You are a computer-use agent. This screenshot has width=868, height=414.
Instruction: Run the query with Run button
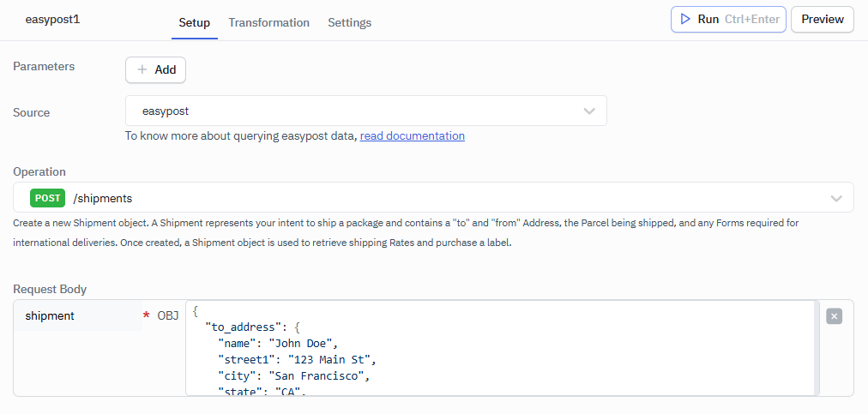[728, 20]
